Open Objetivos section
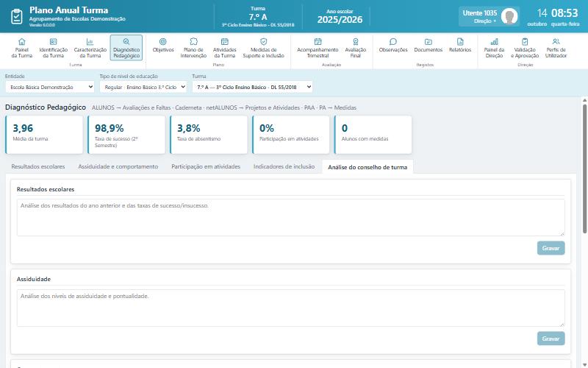The image size is (588, 368). [x=163, y=45]
